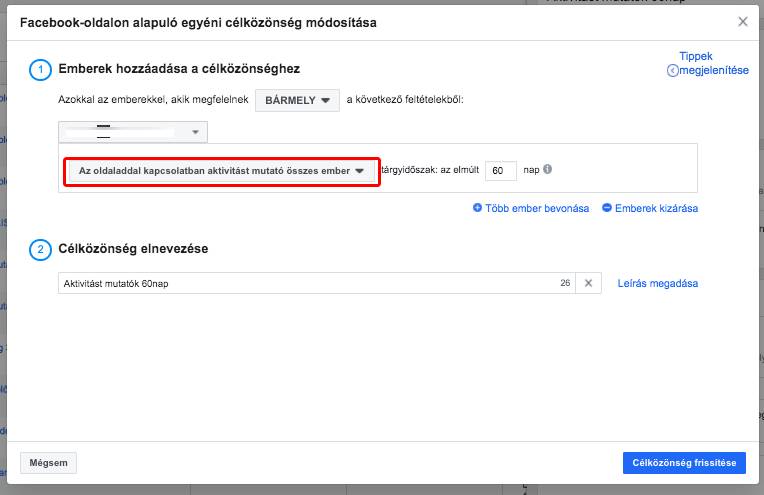Click 'Emberek hozzáadása a célközönséghez' heading
This screenshot has height=495, width=764.
(x=179, y=69)
